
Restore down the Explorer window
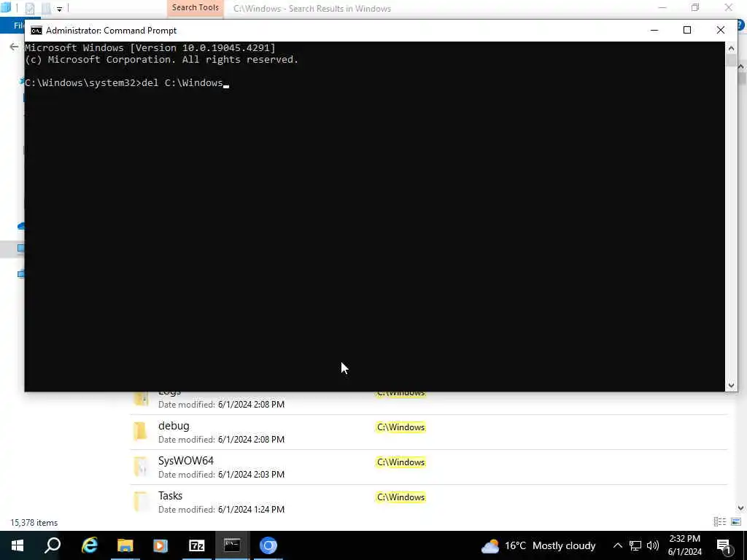click(x=695, y=7)
